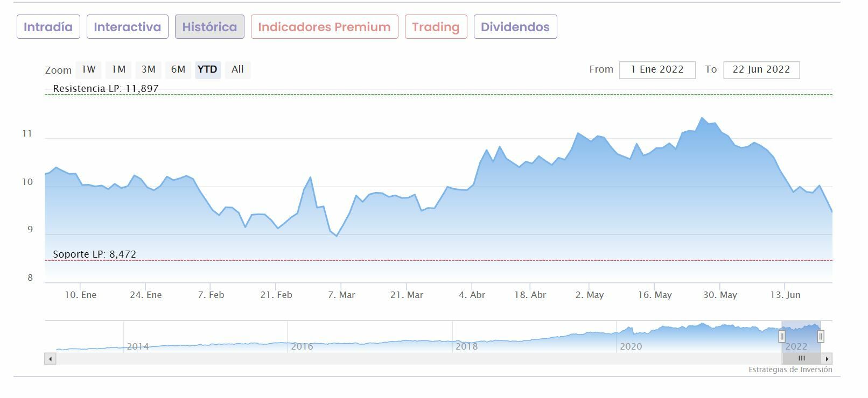This screenshot has height=398, width=868.
Task: Switch to the Interactiva tab
Action: coord(128,27)
